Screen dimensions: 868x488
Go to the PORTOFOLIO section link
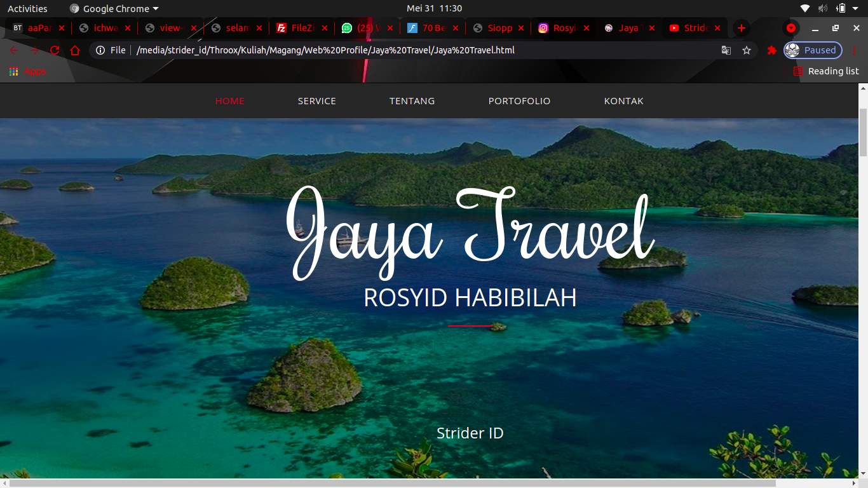[x=519, y=101]
